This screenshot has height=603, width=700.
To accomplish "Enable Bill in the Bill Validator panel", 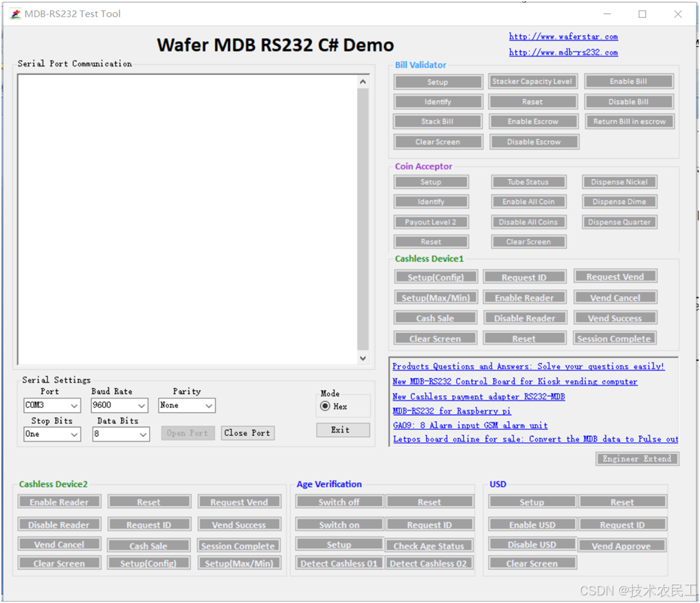I will click(x=629, y=81).
